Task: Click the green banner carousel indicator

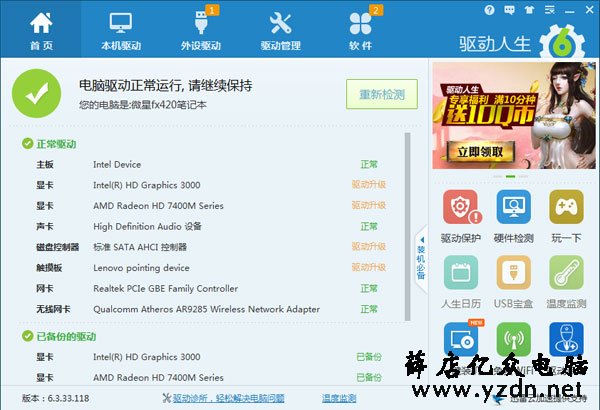Action: pyautogui.click(x=510, y=176)
